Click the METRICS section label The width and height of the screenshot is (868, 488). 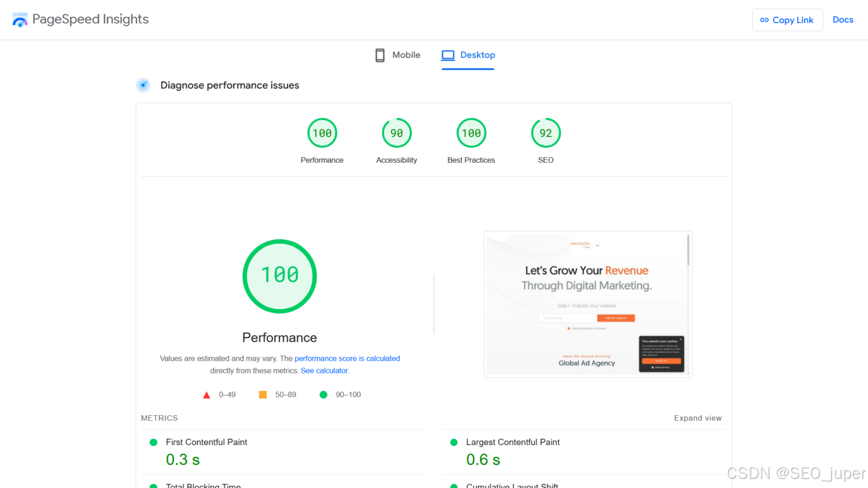point(159,418)
